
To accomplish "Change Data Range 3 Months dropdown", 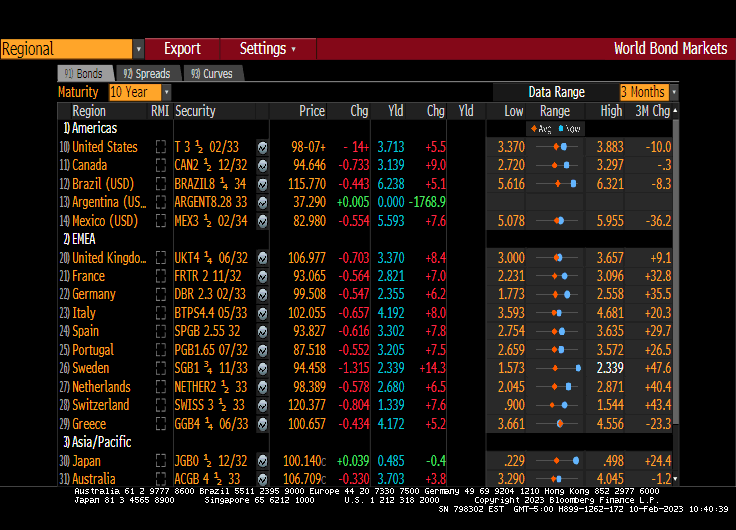I will [x=648, y=92].
